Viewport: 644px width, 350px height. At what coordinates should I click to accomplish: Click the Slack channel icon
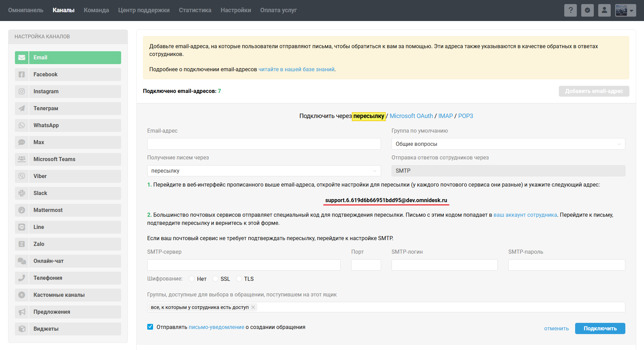(x=22, y=193)
